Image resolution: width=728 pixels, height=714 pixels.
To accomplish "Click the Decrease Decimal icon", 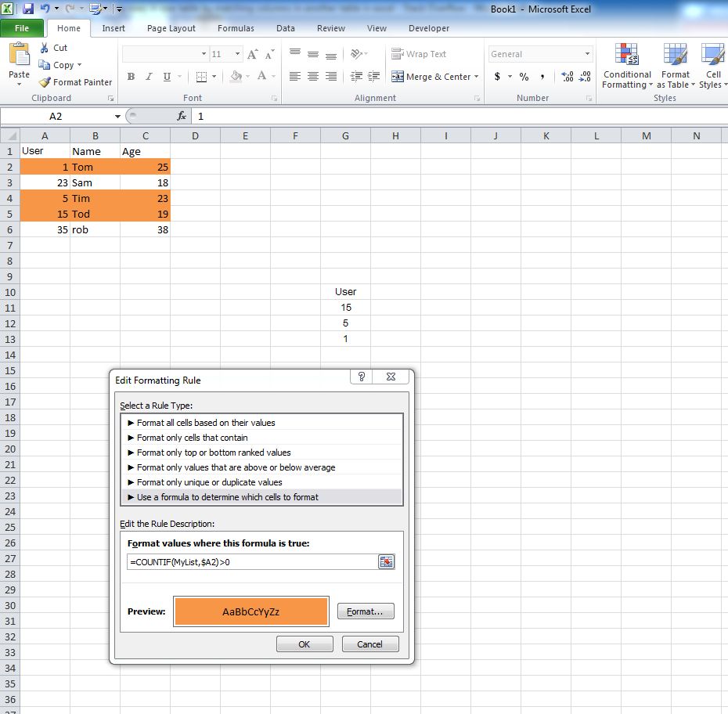I will tap(585, 77).
